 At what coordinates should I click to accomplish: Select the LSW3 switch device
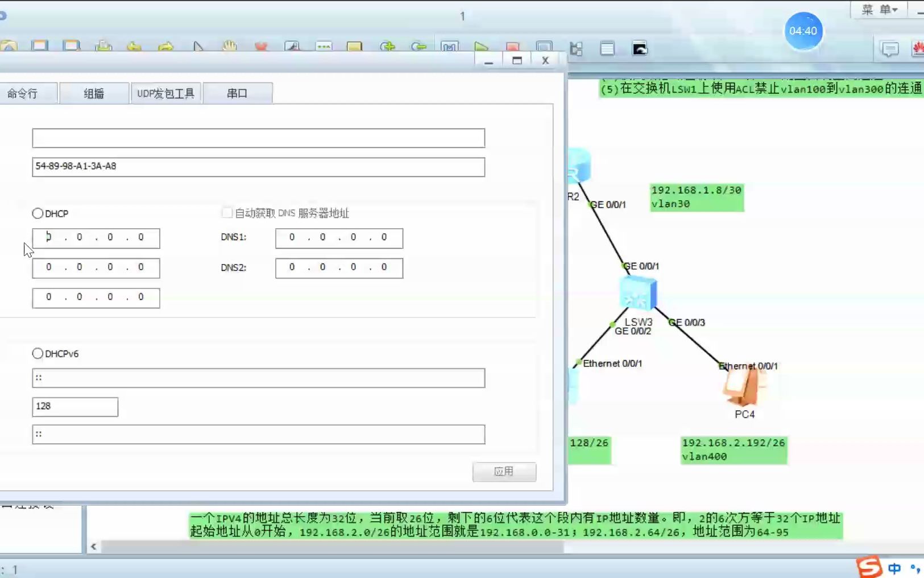click(638, 294)
